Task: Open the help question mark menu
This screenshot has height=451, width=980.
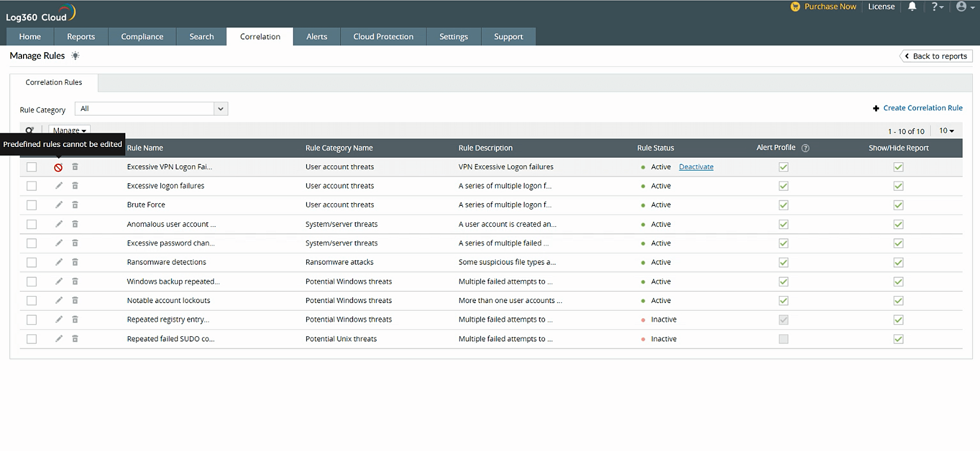Action: tap(937, 7)
